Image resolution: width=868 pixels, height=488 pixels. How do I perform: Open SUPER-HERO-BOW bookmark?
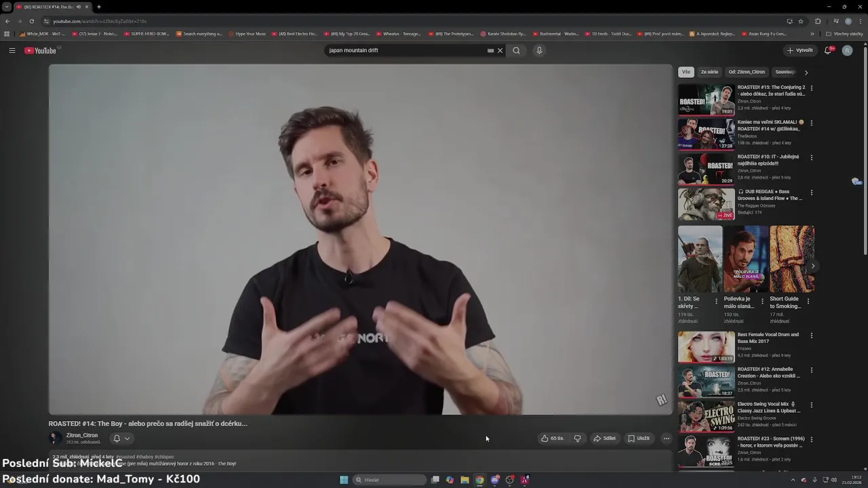(147, 33)
